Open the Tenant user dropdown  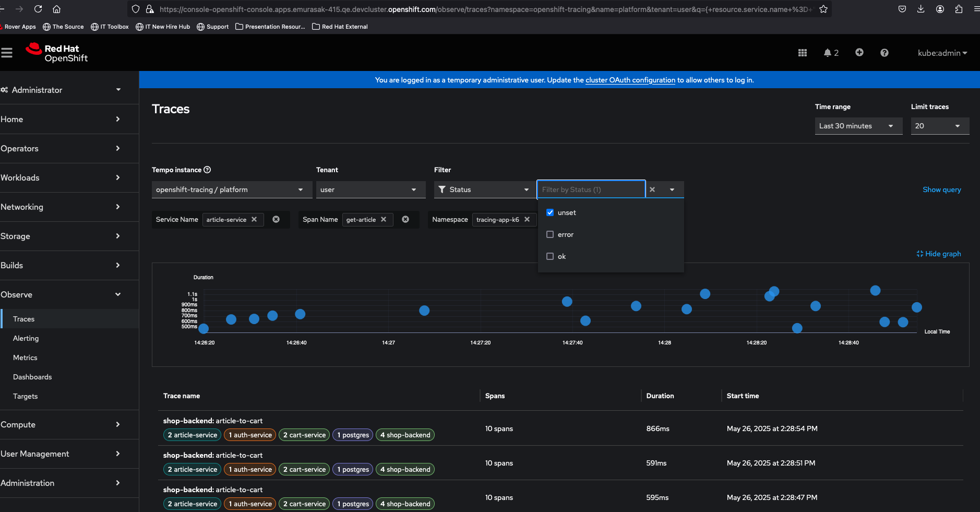371,189
